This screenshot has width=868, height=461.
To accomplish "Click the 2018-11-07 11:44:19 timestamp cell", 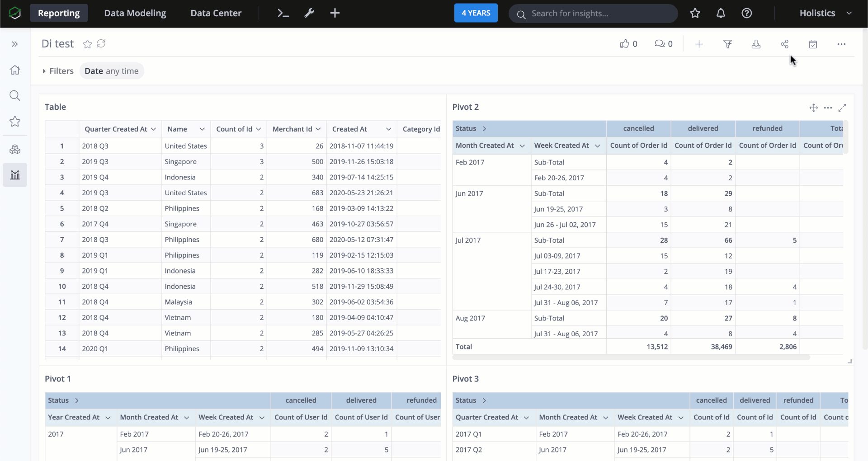I will click(x=361, y=146).
